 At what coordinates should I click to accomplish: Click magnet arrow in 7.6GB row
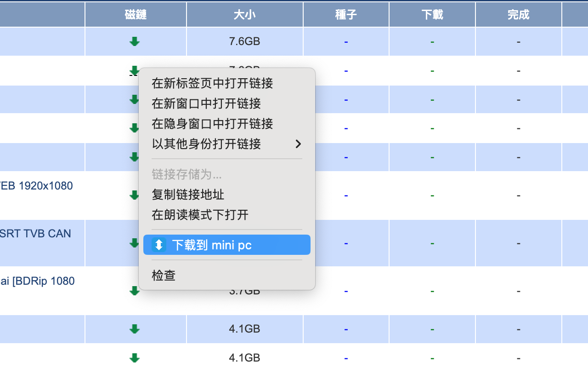point(135,42)
